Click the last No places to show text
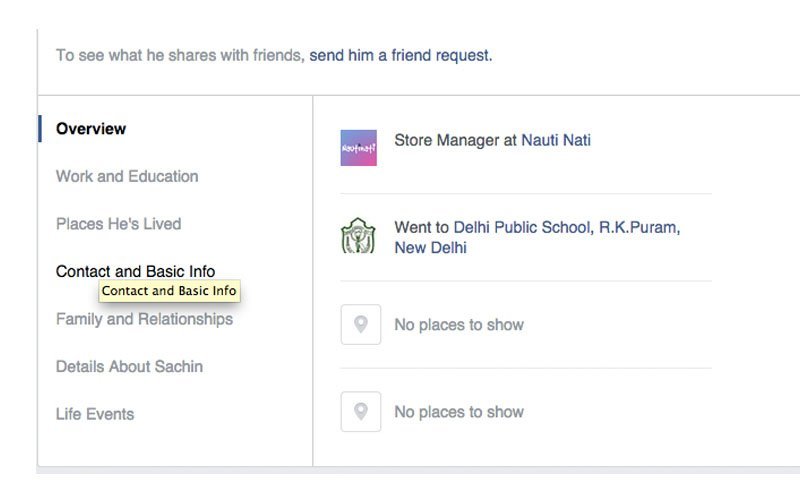The width and height of the screenshot is (800, 500). click(459, 412)
